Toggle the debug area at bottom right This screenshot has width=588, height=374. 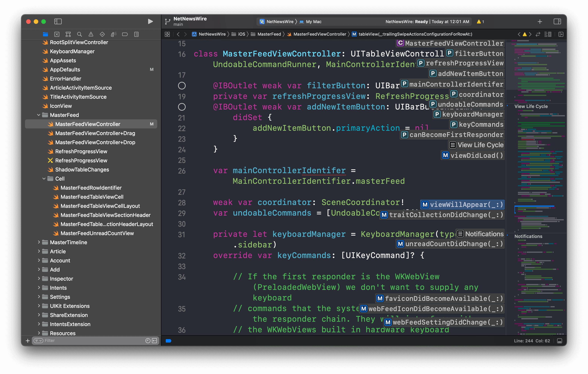(x=559, y=341)
